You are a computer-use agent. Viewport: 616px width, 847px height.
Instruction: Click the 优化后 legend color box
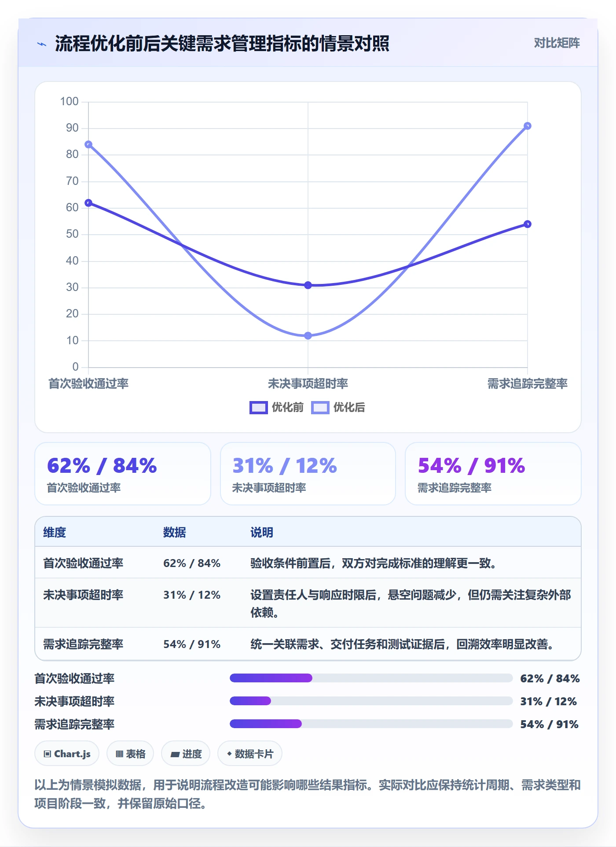320,408
